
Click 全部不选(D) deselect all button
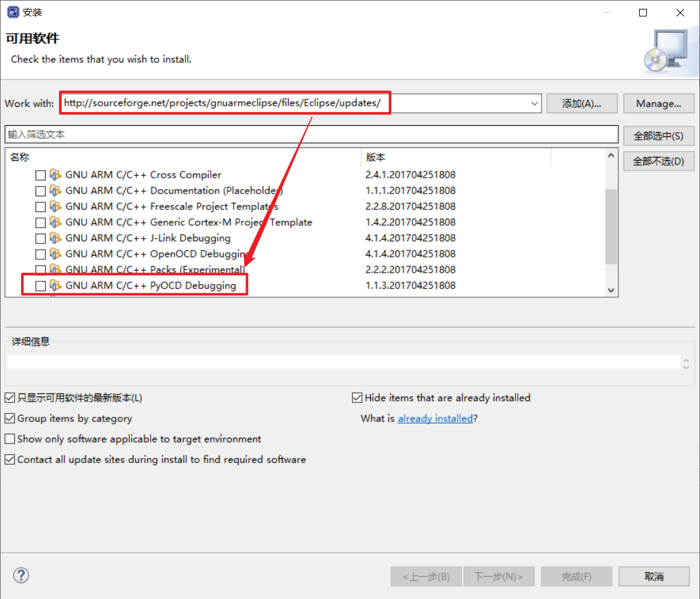coord(658,161)
